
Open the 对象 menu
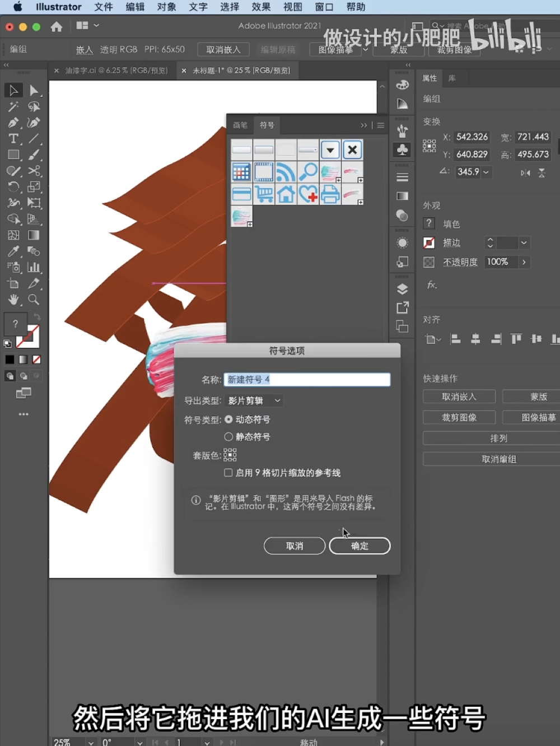click(166, 7)
